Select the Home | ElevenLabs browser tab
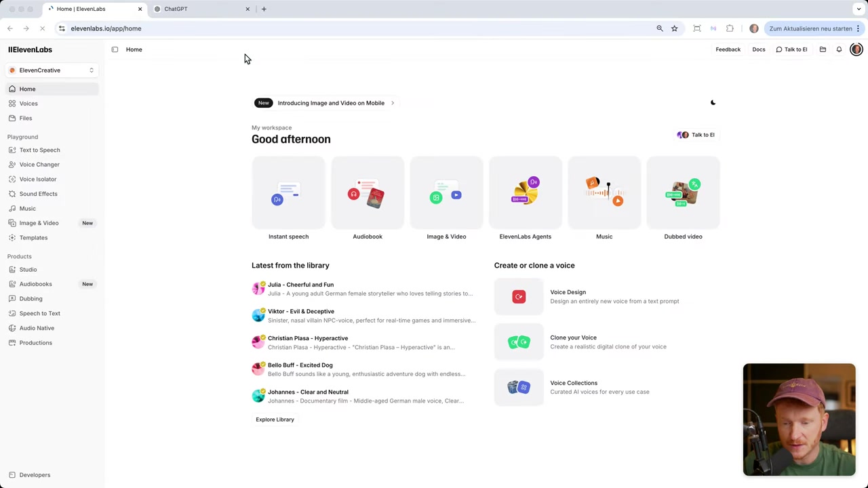Screen dimensions: 868x488 point(94,9)
